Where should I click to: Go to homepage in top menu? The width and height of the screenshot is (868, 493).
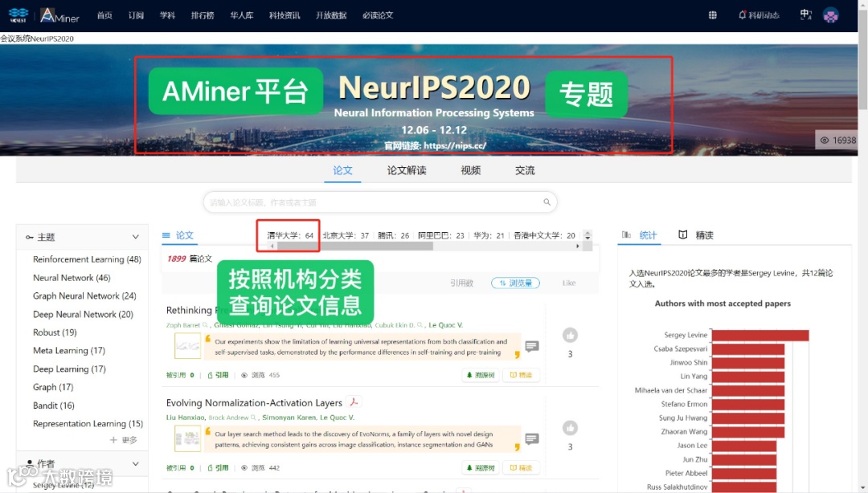pyautogui.click(x=104, y=15)
